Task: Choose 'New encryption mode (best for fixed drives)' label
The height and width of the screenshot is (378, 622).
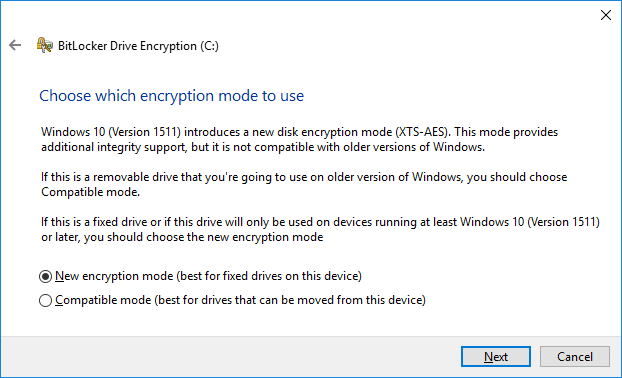Action: coord(208,276)
